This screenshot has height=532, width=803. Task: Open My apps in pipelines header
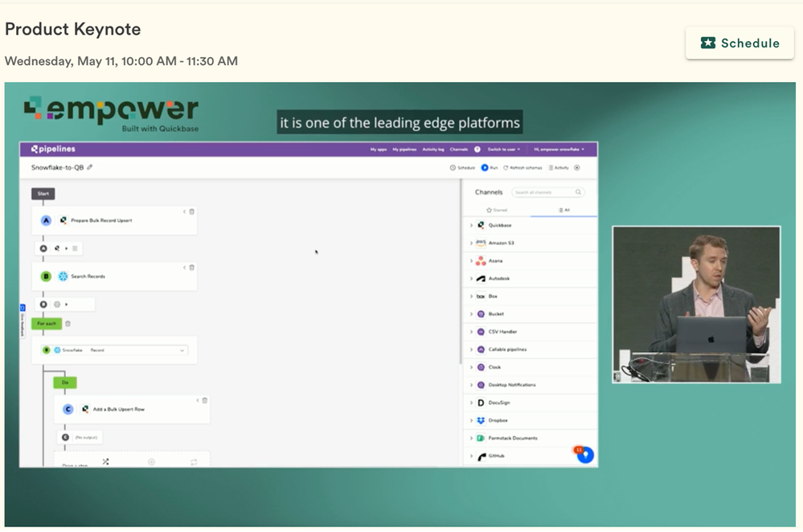(x=379, y=149)
